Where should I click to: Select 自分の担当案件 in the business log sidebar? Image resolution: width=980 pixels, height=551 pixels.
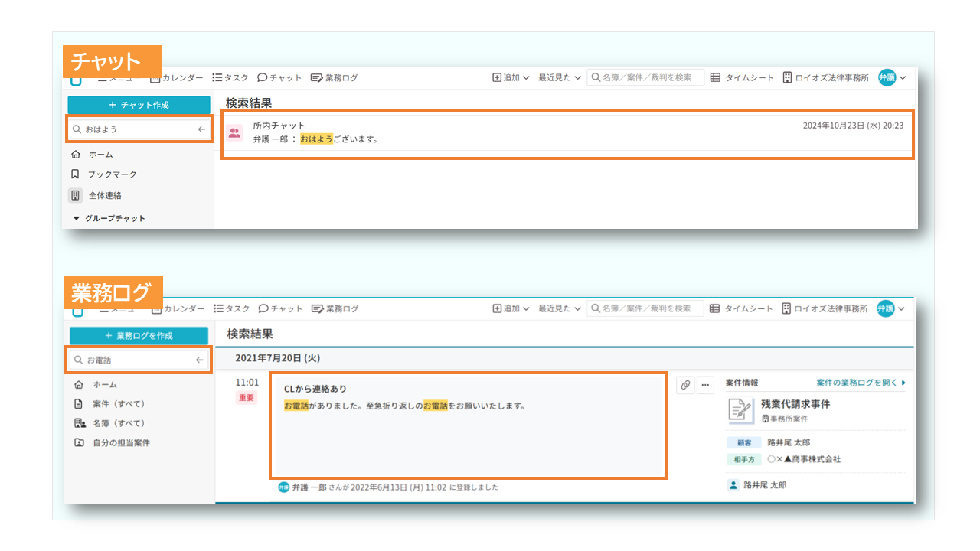point(121,442)
